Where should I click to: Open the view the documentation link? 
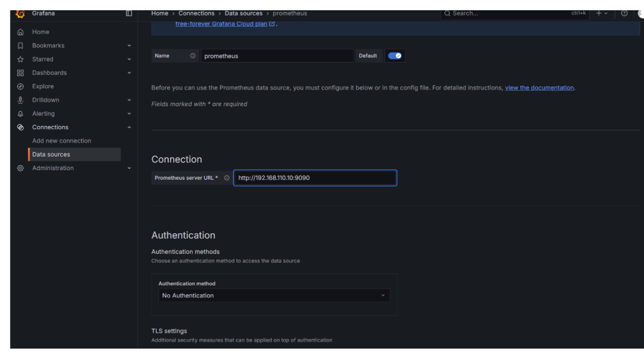point(539,88)
